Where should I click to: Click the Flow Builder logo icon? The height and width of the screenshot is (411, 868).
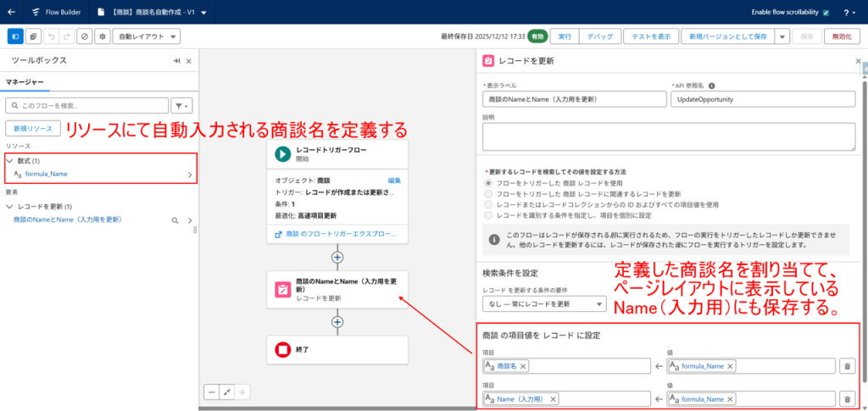pyautogui.click(x=36, y=12)
